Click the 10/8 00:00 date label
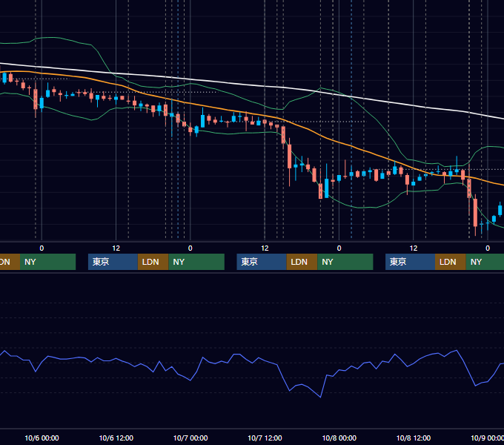The image size is (504, 445). [x=339, y=438]
